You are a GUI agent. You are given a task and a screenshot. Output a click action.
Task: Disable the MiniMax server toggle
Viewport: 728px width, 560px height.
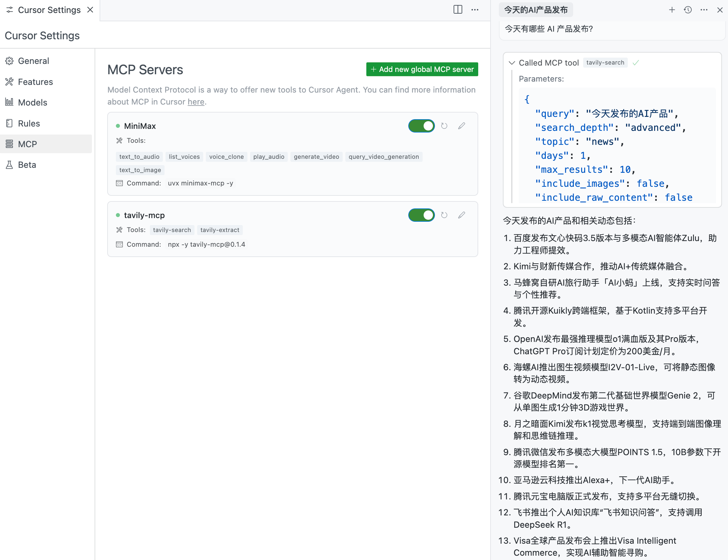[x=421, y=126]
